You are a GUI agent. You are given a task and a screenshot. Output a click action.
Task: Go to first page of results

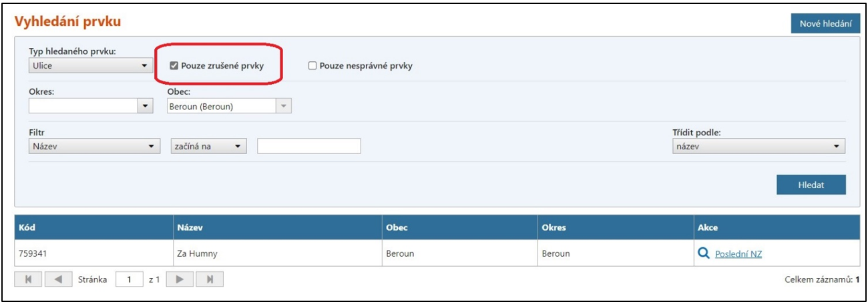tap(27, 279)
